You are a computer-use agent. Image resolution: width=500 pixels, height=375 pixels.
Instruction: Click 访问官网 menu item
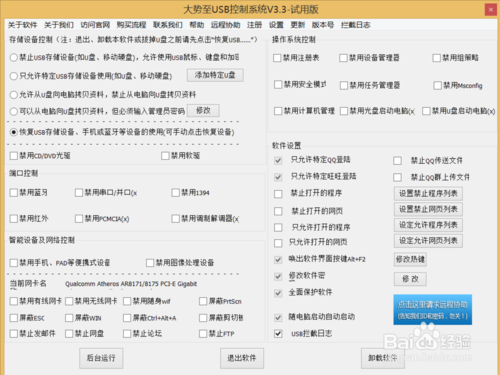(x=95, y=25)
